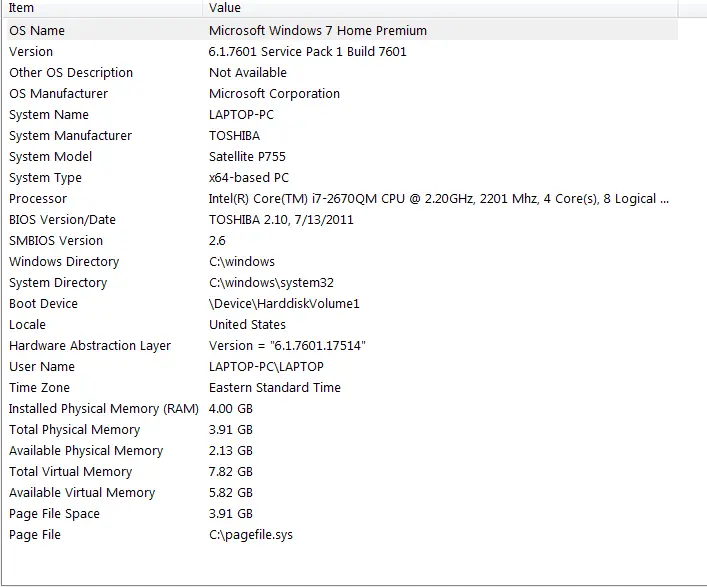Click the 4.00 GB value
707x587 pixels.
(230, 408)
